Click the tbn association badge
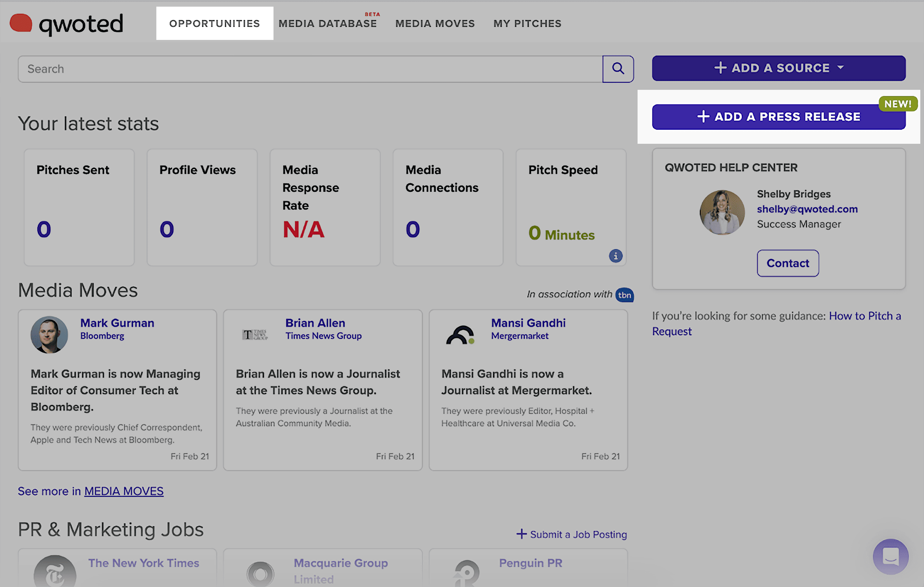The image size is (924, 587). pyautogui.click(x=624, y=295)
